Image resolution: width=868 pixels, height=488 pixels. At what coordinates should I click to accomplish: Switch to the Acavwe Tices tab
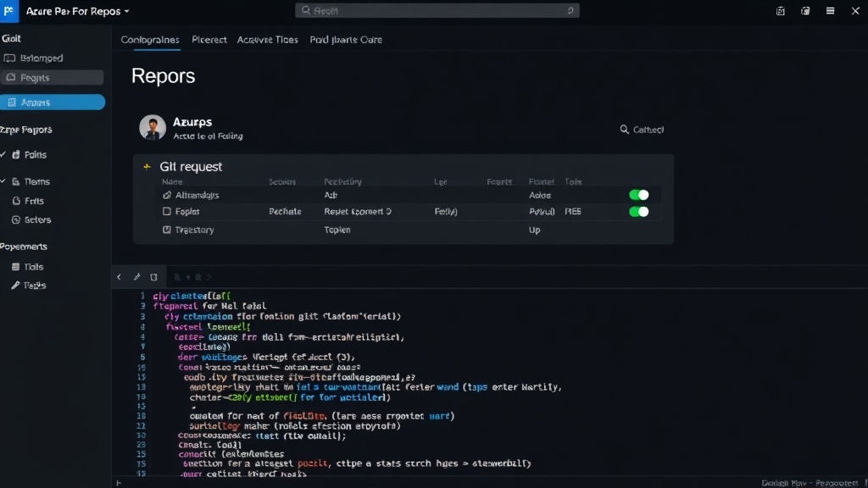tap(267, 40)
